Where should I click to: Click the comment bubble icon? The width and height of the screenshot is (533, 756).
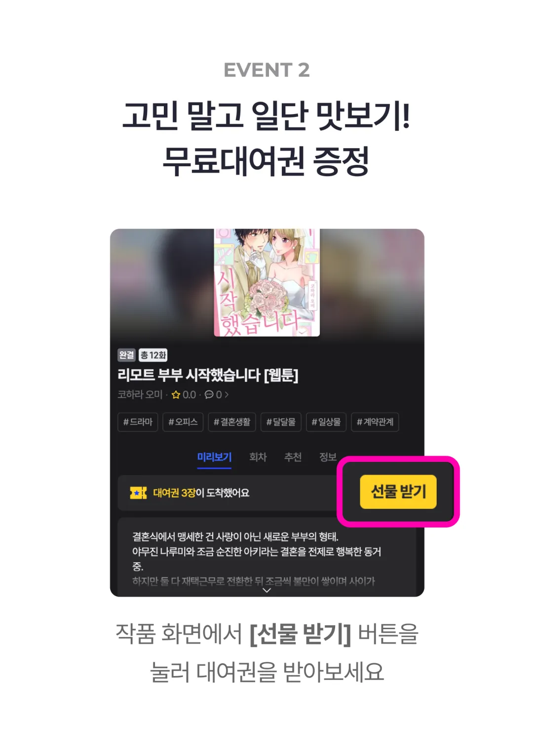209,395
